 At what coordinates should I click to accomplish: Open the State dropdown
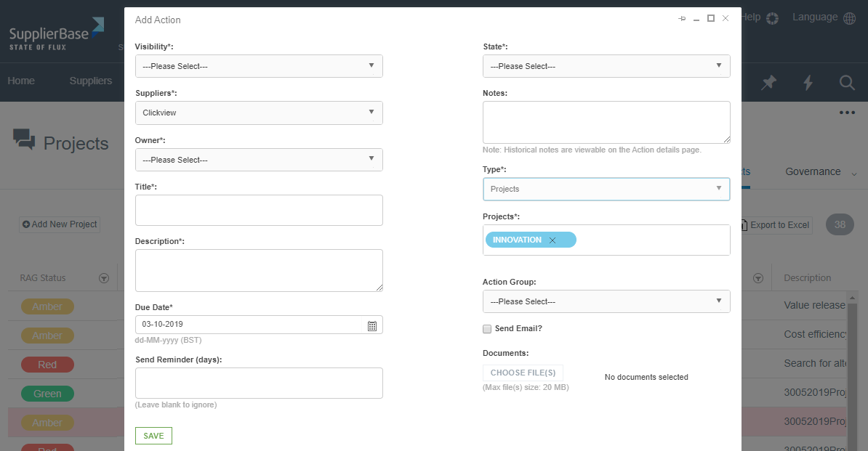click(x=606, y=66)
